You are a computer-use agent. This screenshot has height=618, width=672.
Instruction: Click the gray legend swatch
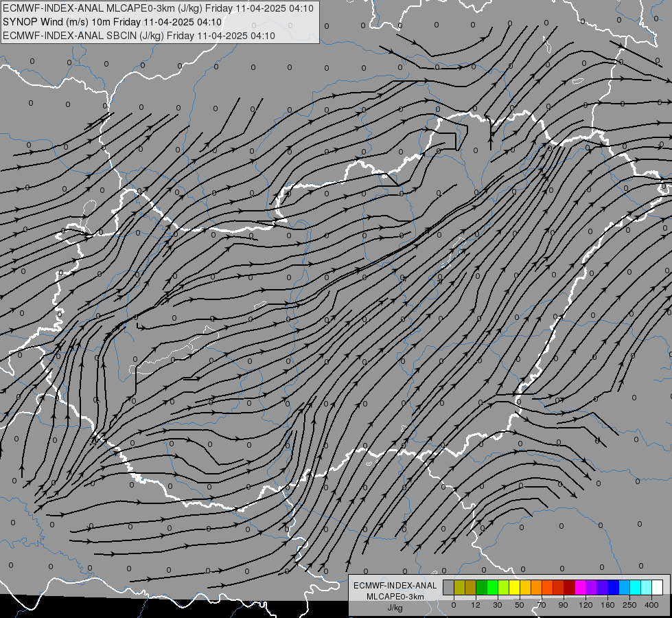click(449, 587)
